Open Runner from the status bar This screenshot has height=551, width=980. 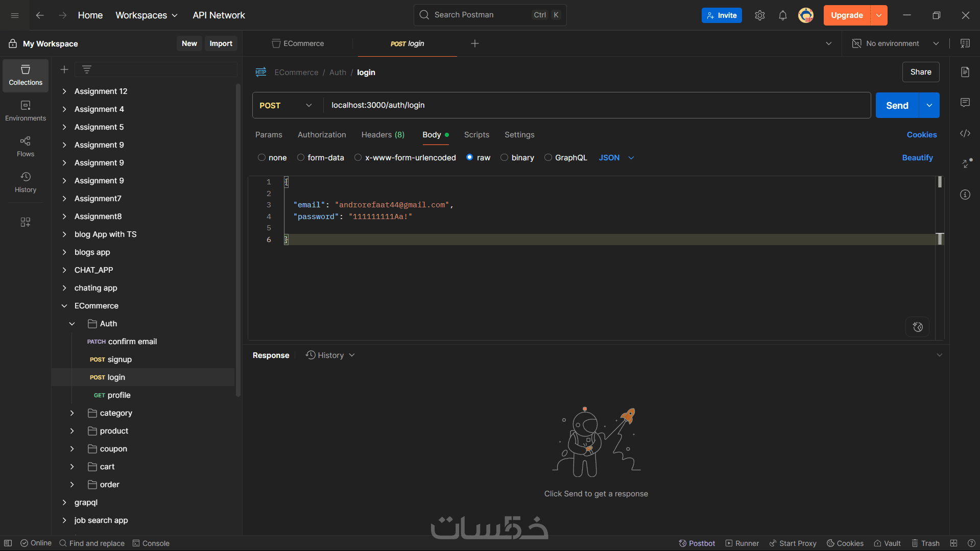(x=742, y=543)
